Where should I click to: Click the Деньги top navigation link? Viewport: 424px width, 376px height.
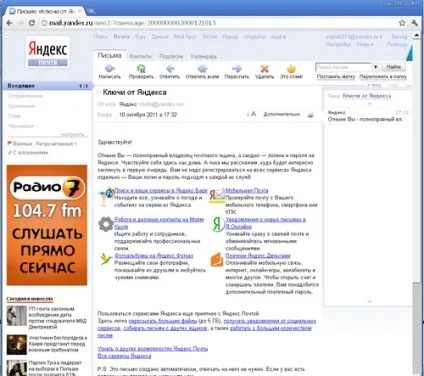pyautogui.click(x=160, y=37)
